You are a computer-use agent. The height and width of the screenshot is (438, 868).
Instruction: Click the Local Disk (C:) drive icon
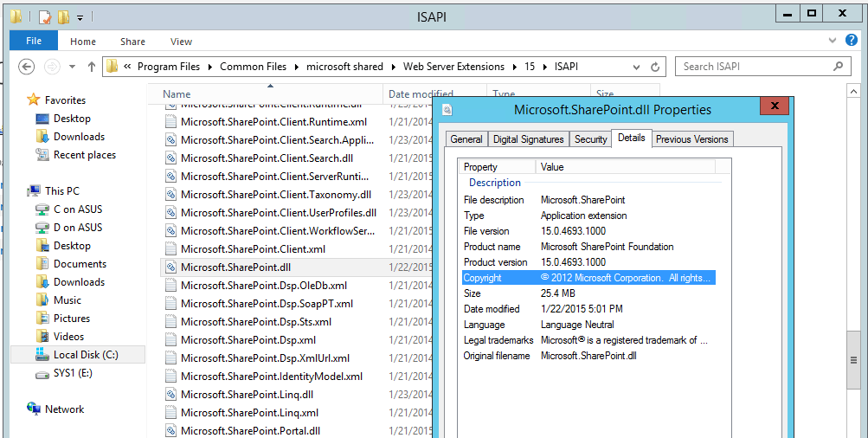42,355
